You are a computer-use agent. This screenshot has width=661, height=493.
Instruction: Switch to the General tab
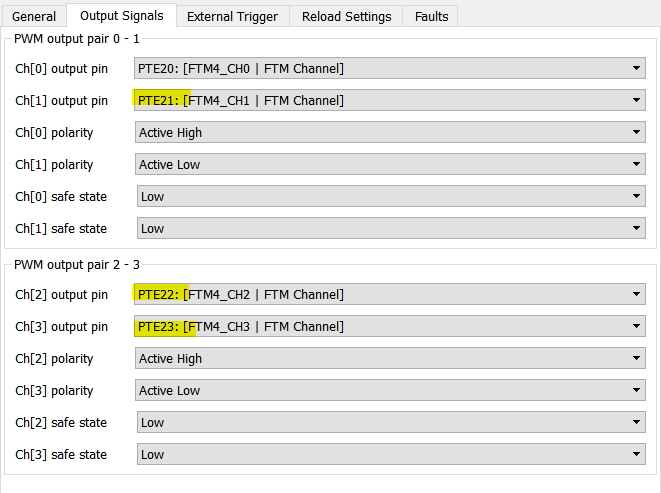point(34,16)
